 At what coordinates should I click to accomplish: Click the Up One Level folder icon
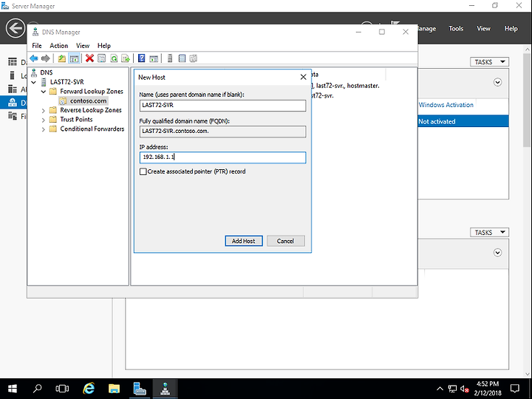point(62,58)
